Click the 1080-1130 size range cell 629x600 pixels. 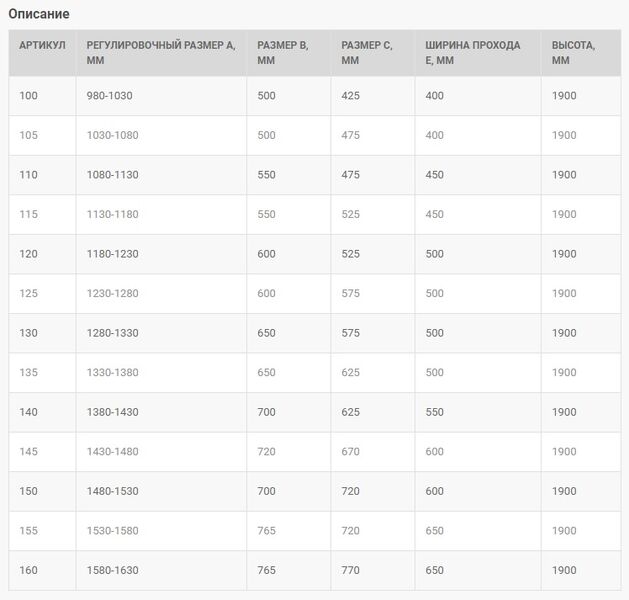tap(113, 175)
